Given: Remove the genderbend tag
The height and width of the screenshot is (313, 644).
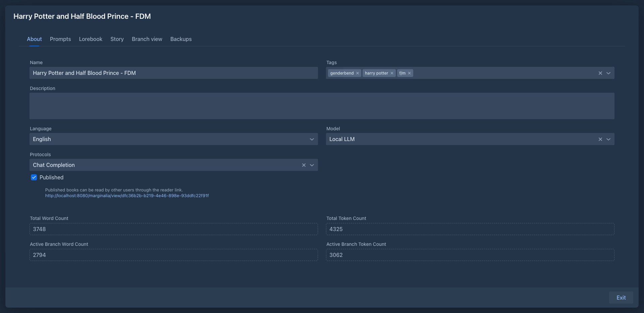Looking at the screenshot, I should (x=358, y=73).
